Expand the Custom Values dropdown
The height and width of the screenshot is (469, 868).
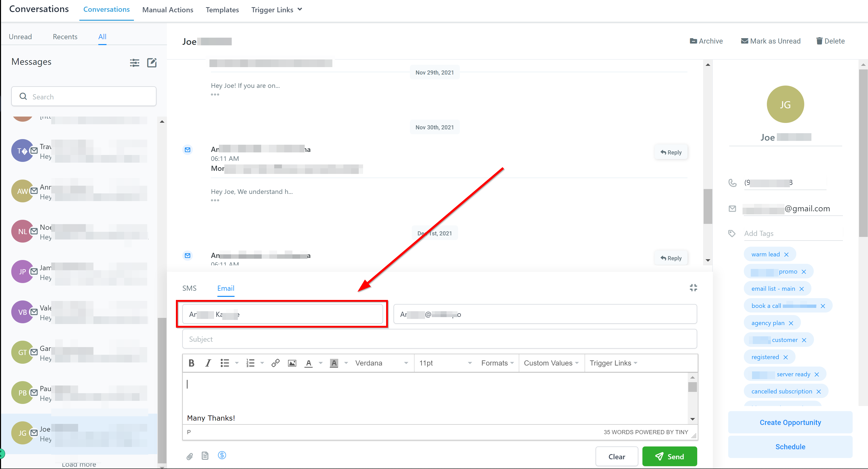click(x=551, y=363)
